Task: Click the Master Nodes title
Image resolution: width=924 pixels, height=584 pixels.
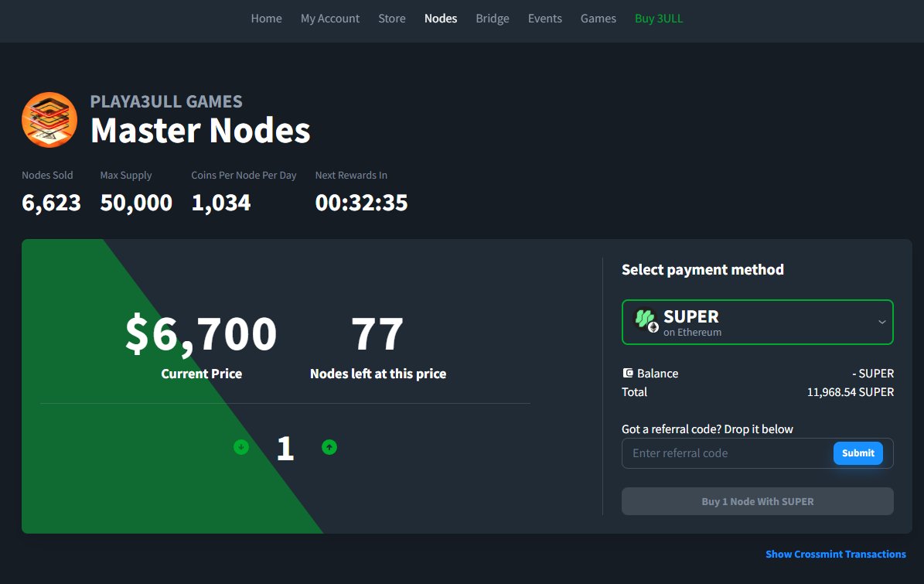Action: coord(200,130)
